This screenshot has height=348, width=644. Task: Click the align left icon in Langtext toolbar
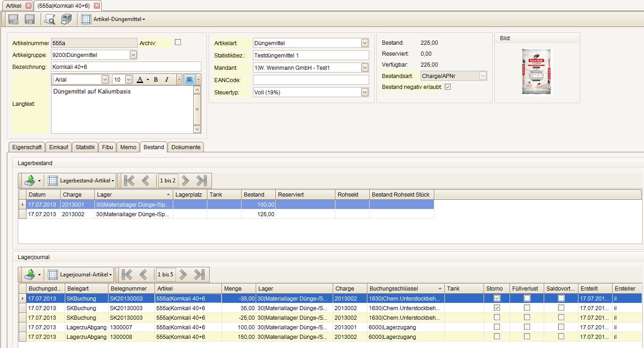click(x=190, y=79)
